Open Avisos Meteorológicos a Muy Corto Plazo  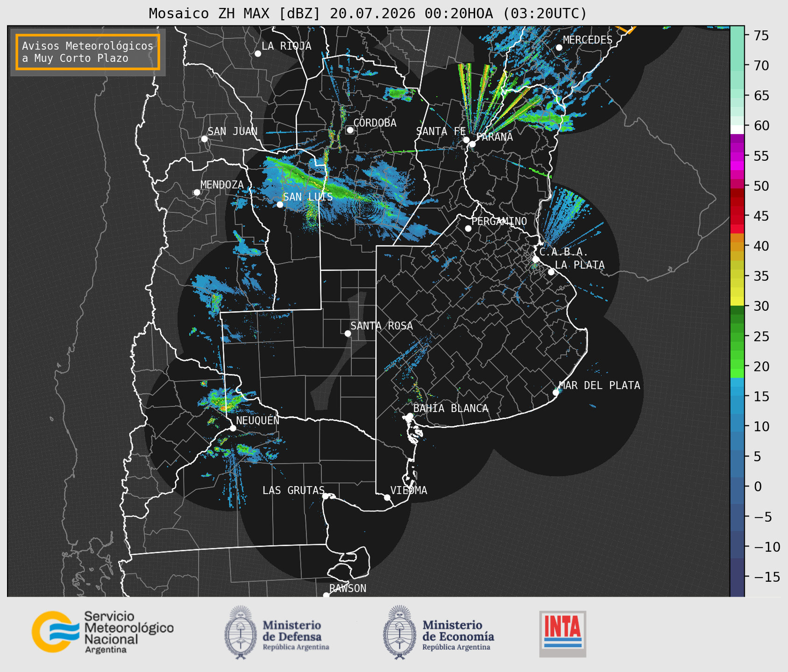(88, 52)
